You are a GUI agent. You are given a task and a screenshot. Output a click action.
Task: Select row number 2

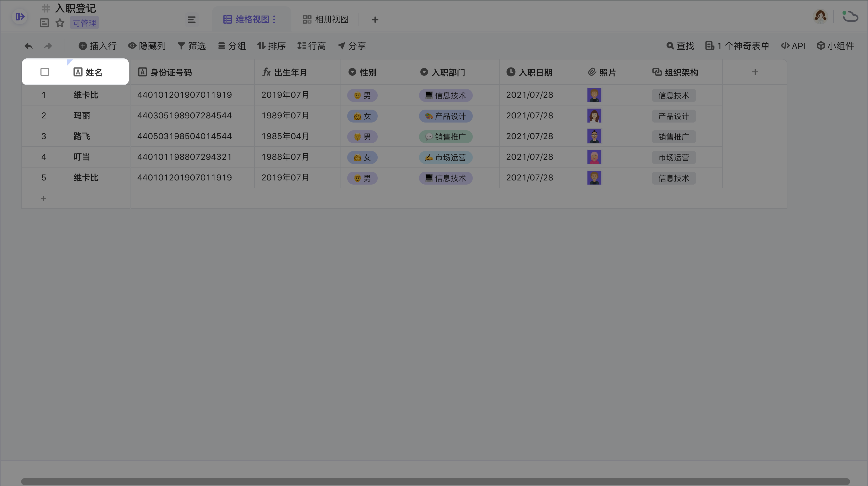pos(44,116)
